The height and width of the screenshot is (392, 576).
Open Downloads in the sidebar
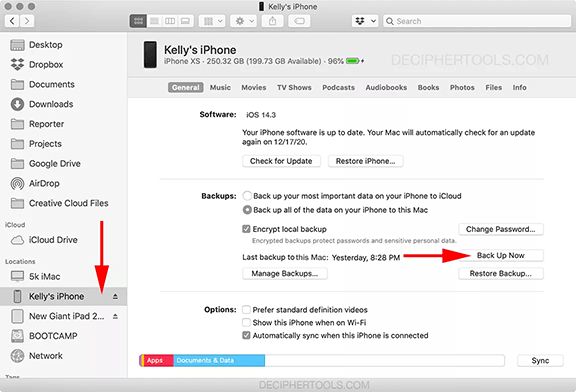click(x=64, y=104)
